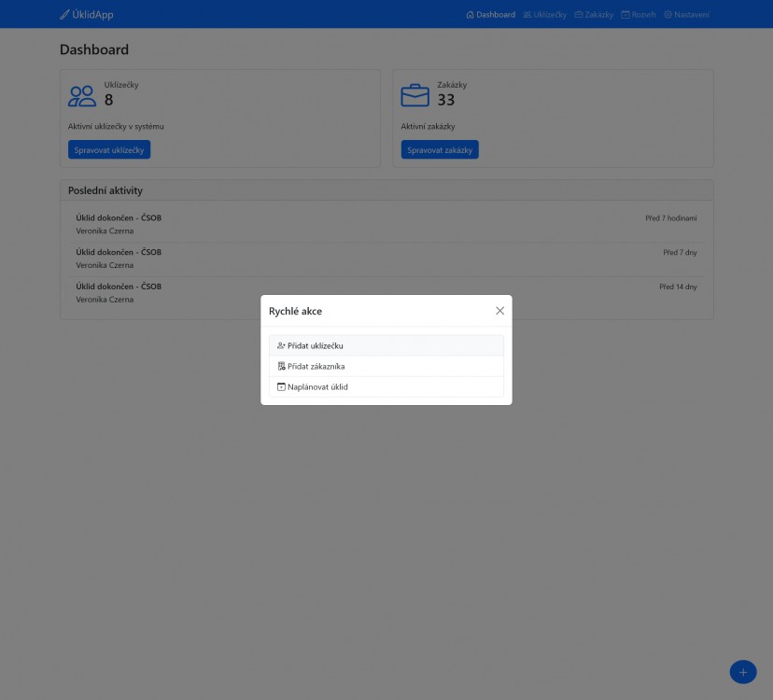
Task: Choose Přidat zákazníka quick action
Action: click(386, 366)
